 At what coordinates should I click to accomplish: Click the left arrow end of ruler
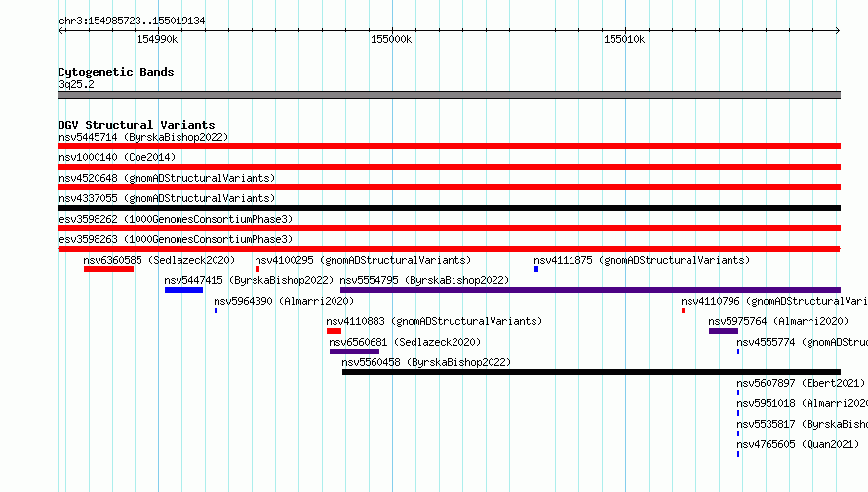click(x=60, y=30)
